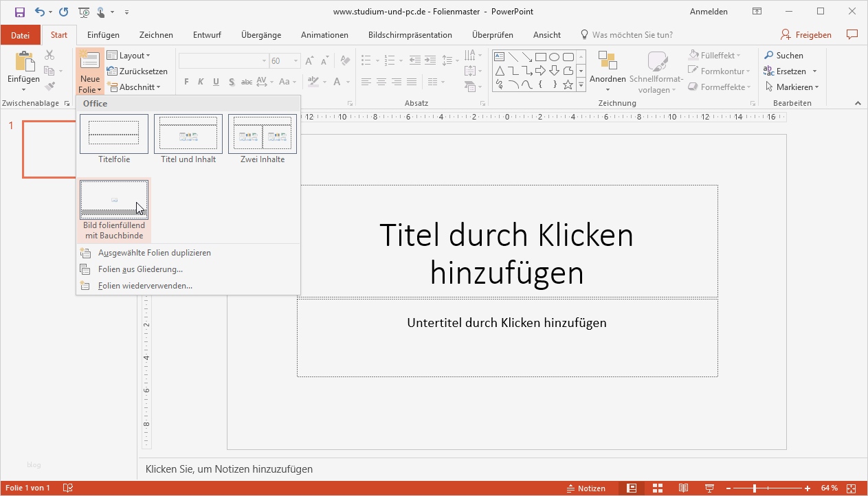Screen dimensions: 868x496
Task: Click the zoom slider handle in status bar
Action: click(x=755, y=488)
